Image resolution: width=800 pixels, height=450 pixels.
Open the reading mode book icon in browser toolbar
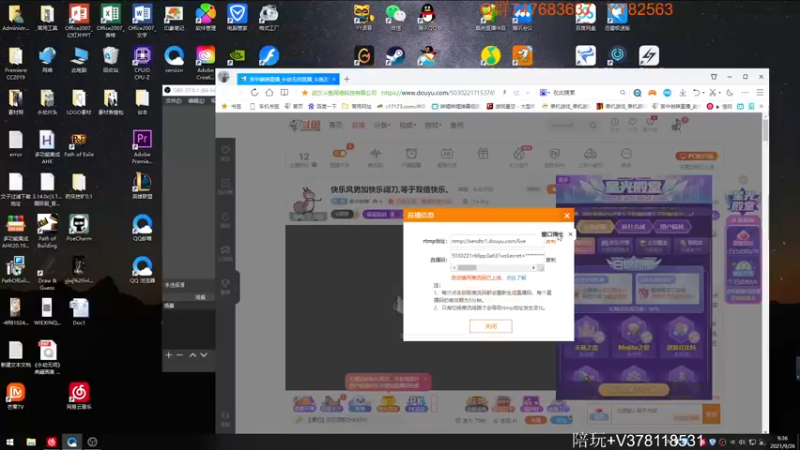pos(284,93)
